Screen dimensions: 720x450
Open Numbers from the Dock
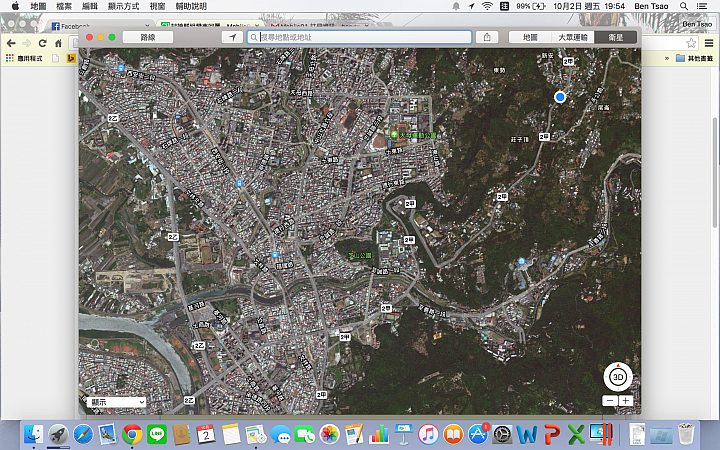pos(379,434)
